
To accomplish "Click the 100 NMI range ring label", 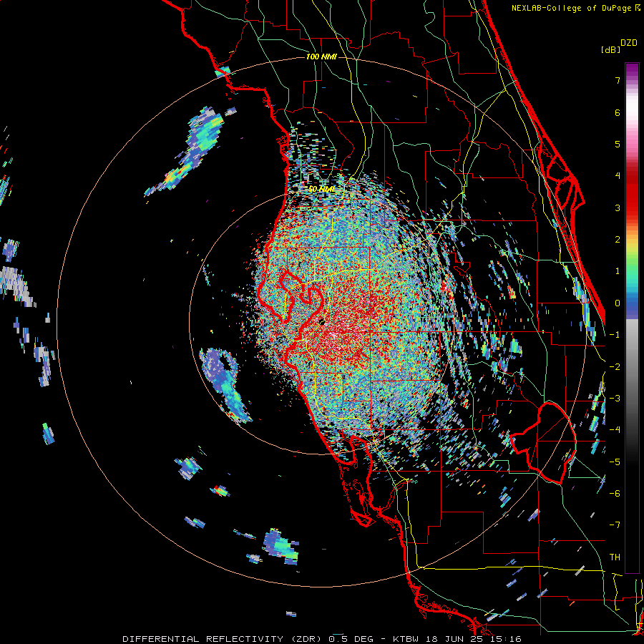I will pyautogui.click(x=321, y=57).
